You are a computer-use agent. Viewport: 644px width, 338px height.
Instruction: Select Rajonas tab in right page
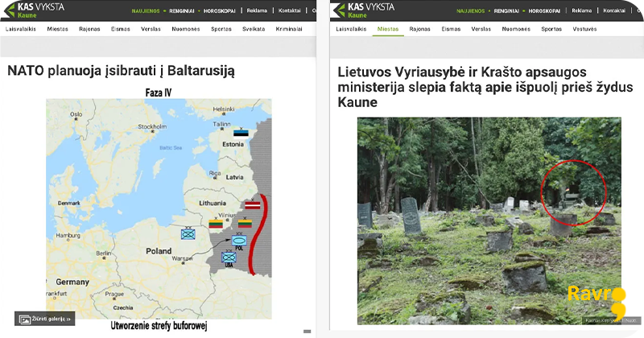(419, 29)
